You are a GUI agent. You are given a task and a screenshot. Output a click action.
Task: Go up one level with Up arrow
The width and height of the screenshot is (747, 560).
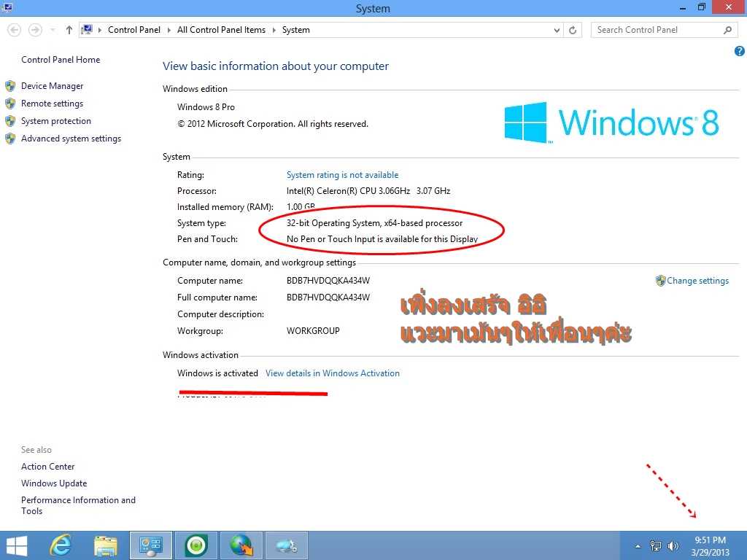pyautogui.click(x=69, y=30)
